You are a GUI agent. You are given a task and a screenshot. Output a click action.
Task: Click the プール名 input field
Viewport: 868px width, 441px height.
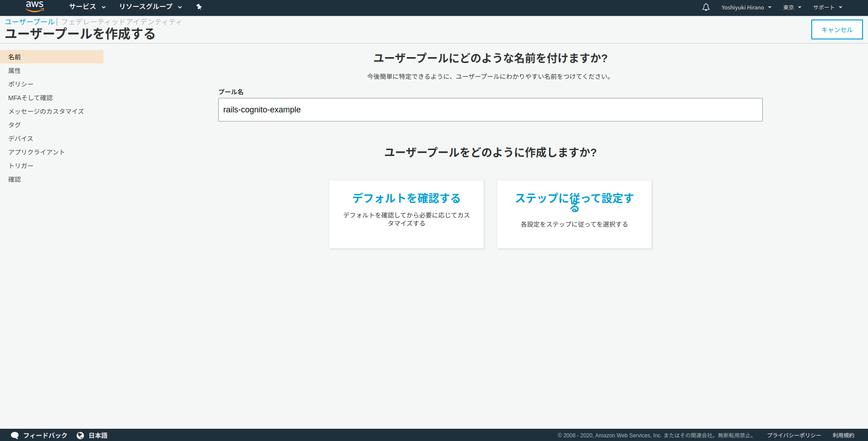490,109
